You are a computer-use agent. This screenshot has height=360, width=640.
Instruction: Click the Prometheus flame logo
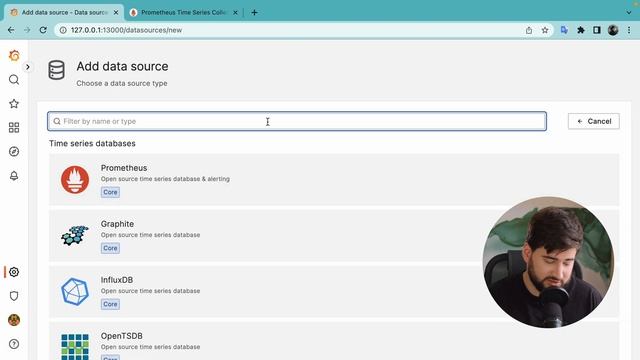click(x=75, y=180)
